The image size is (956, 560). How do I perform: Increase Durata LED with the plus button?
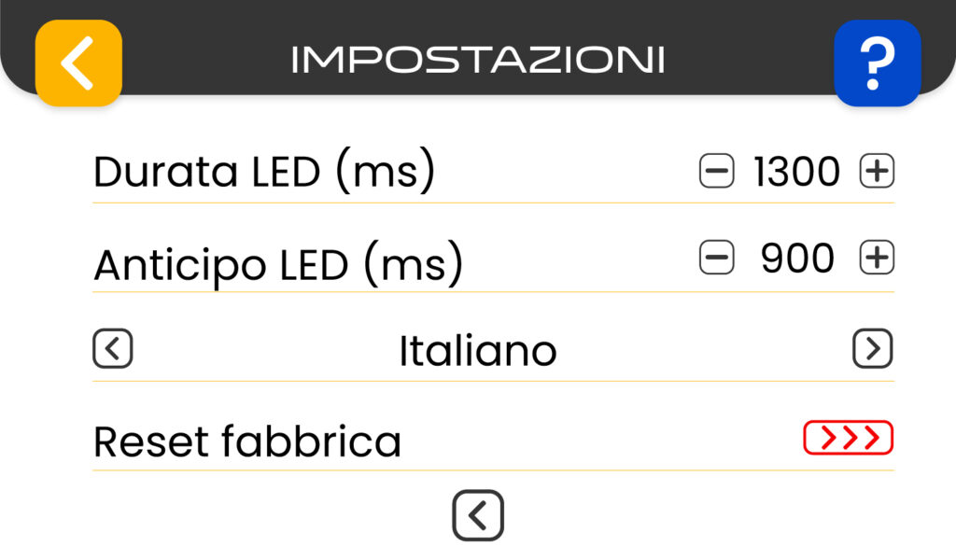[877, 172]
